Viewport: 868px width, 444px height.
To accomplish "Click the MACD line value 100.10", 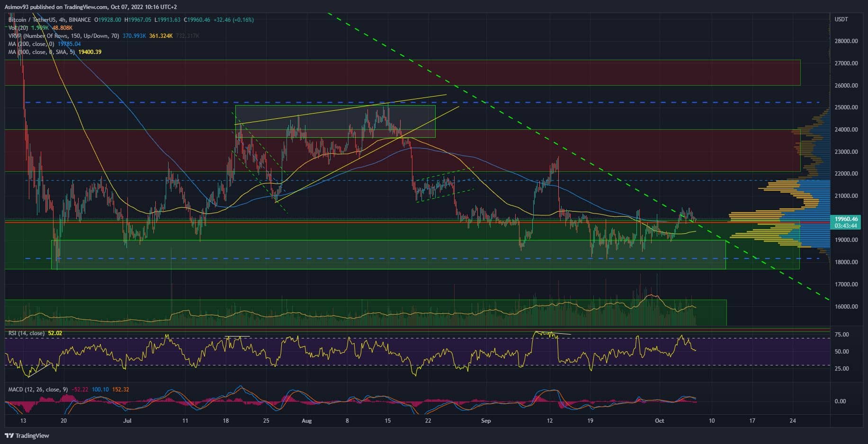I will click(x=100, y=390).
